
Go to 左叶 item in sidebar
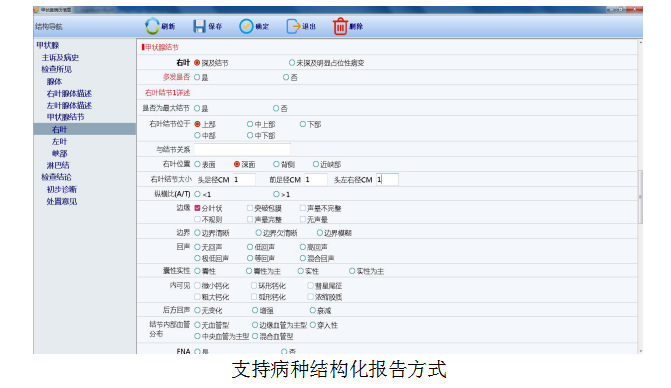point(59,142)
